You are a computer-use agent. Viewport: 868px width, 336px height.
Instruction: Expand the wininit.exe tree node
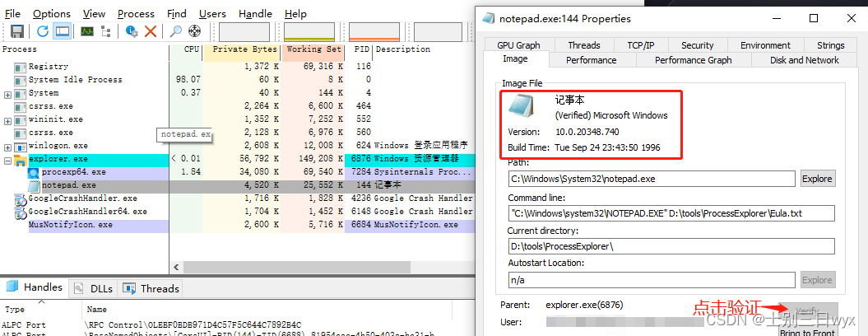[x=7, y=121]
